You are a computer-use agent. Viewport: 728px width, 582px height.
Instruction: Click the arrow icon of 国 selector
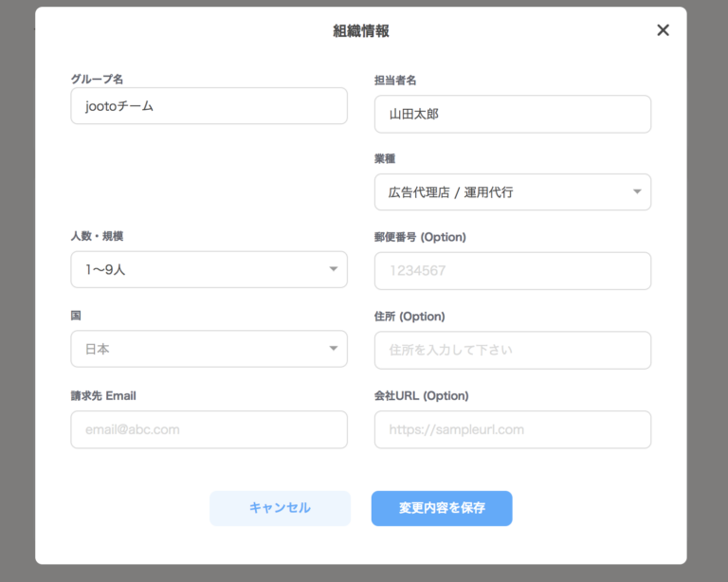[334, 349]
